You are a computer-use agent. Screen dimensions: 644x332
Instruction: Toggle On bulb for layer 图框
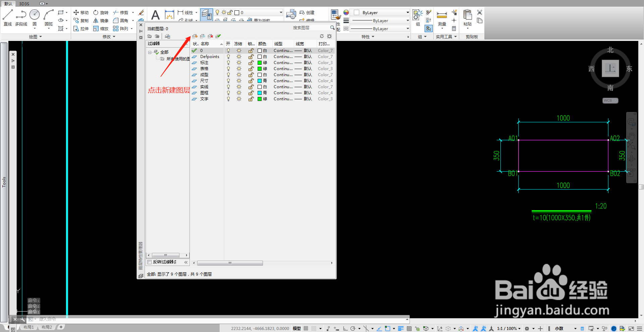228,93
